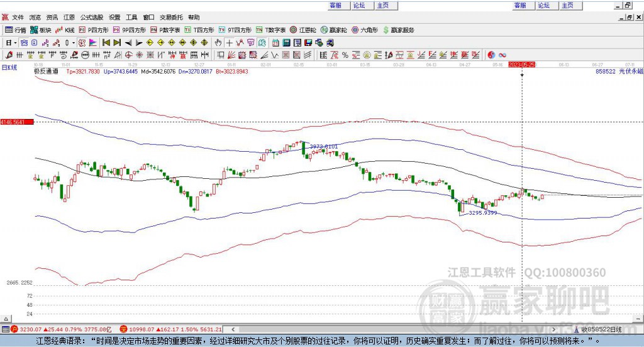Open the P四方形 tool
Image resolution: width=644 pixels, height=347 pixels.
tap(94, 30)
